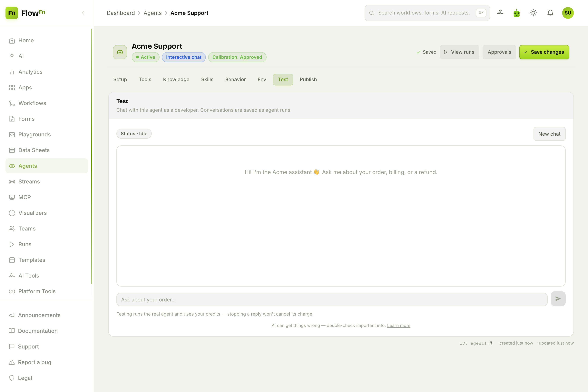The image size is (588, 392).
Task: Open the AI sidebar item
Action: [47, 56]
